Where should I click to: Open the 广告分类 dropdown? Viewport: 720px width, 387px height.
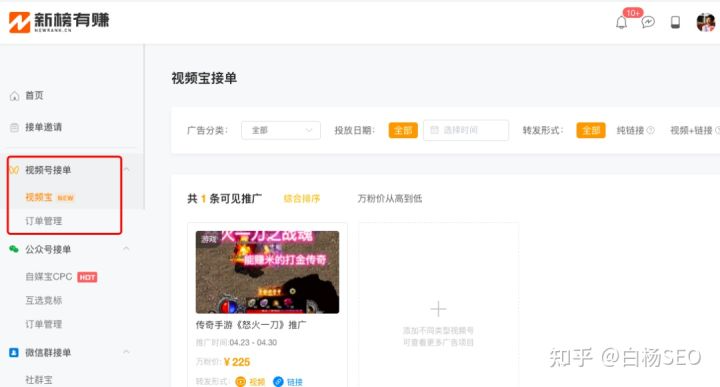(x=281, y=130)
